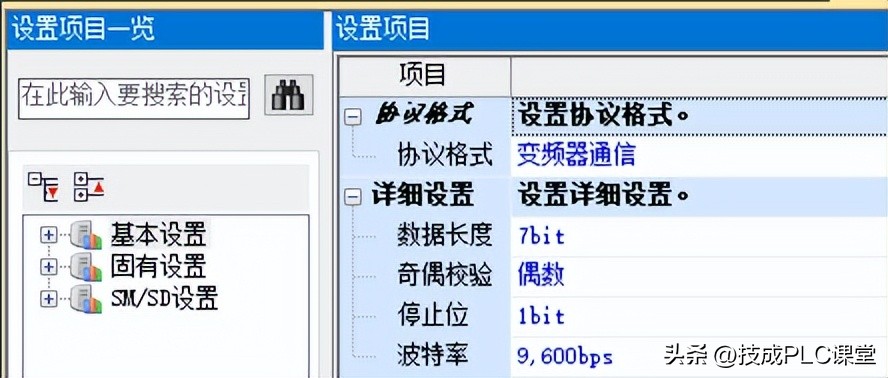
Task: Select the 停止位 row label
Action: pos(433,316)
